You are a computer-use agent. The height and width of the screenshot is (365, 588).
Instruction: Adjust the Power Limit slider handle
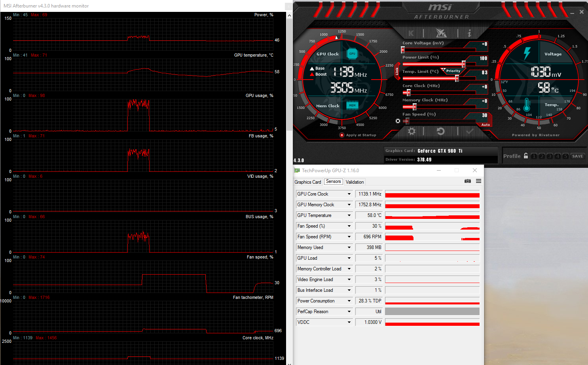click(x=464, y=64)
